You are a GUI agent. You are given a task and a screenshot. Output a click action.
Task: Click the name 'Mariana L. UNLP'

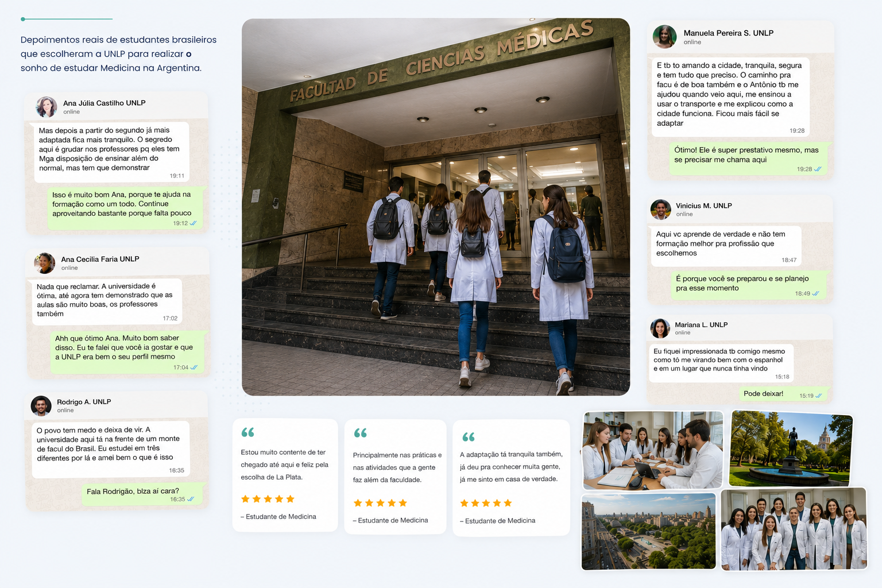click(701, 325)
